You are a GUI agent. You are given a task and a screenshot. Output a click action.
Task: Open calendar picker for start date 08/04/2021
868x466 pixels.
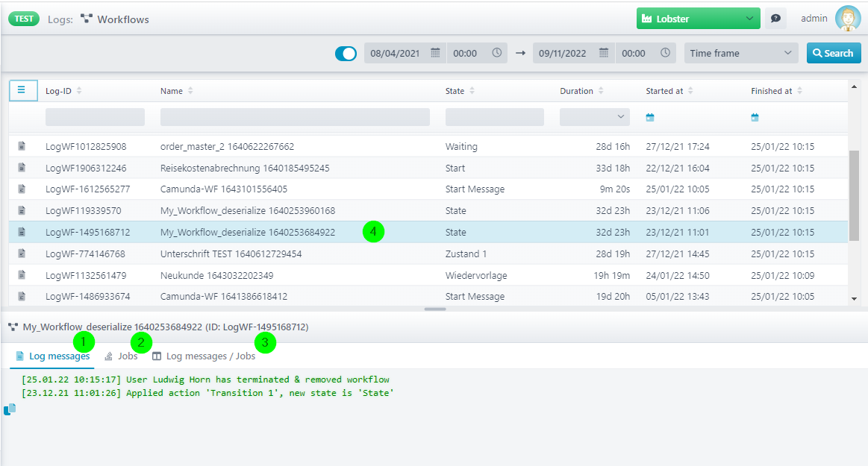pos(435,52)
